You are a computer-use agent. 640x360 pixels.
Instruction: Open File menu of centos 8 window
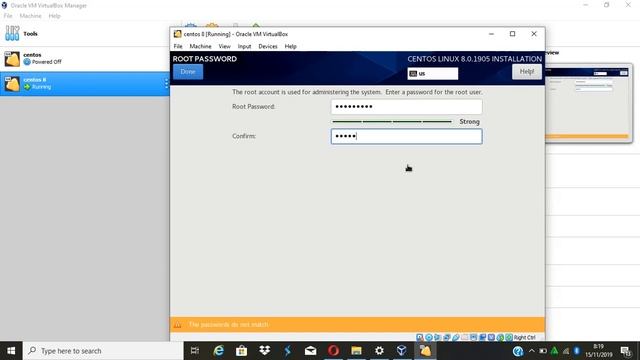(x=178, y=47)
